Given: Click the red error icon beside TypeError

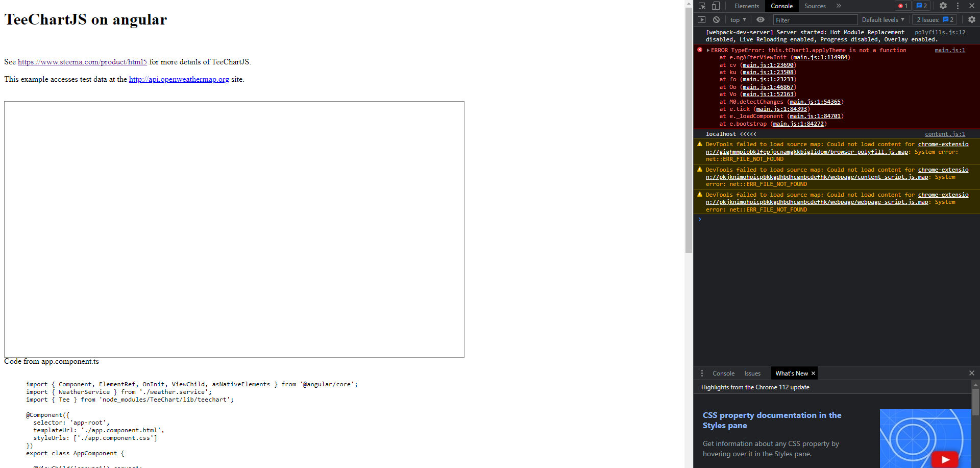Looking at the screenshot, I should 700,50.
